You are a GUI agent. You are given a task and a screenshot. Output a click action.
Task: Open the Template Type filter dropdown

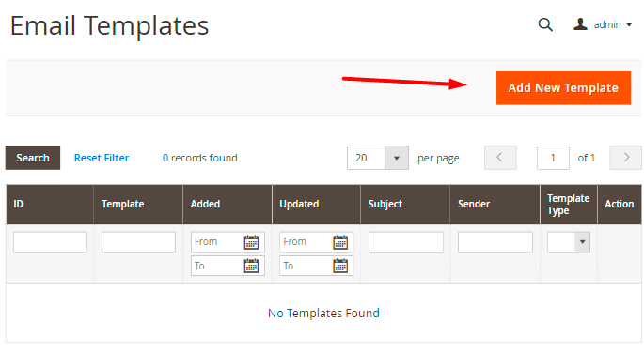569,242
